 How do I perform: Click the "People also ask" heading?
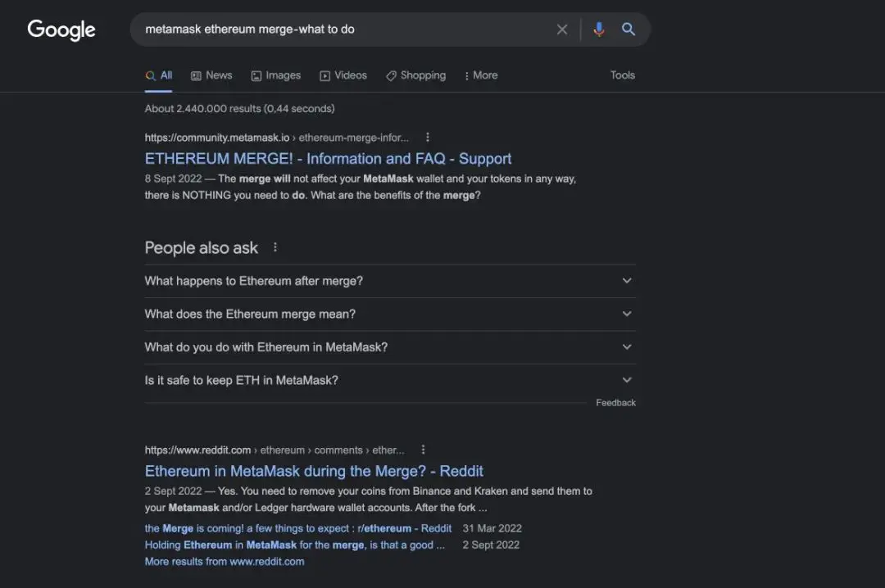click(x=201, y=247)
